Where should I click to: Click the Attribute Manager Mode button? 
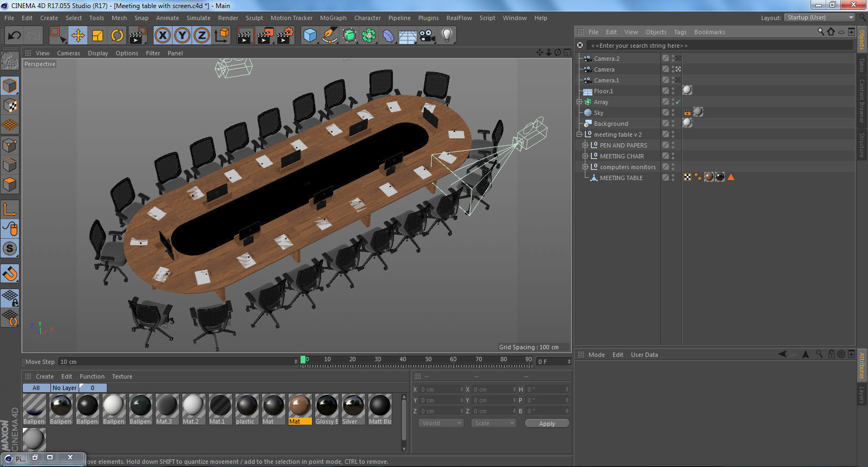597,355
